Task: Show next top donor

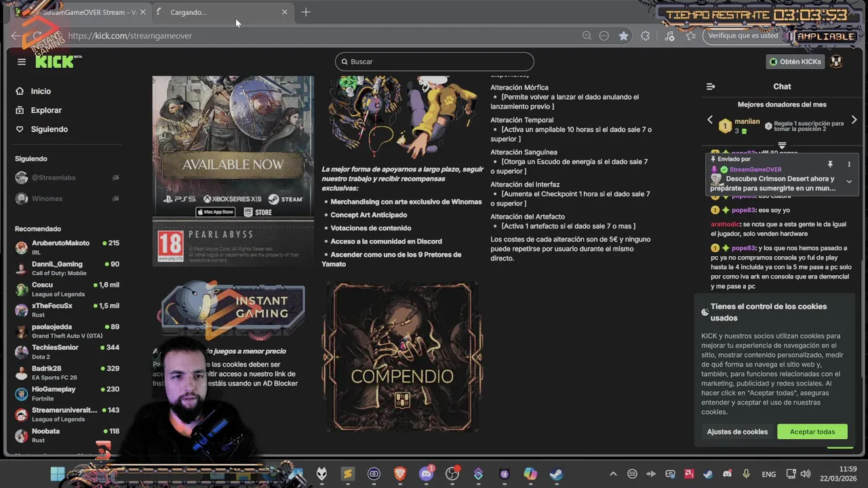Action: (x=854, y=120)
